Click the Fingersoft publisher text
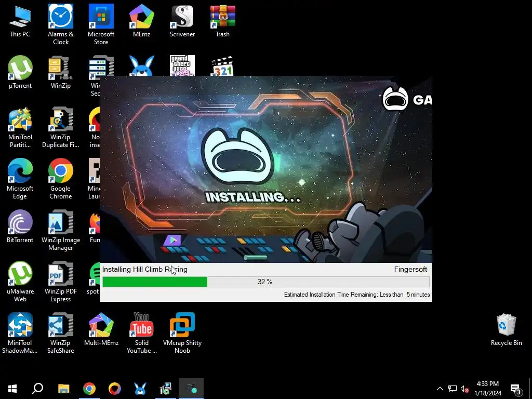 [x=410, y=270]
